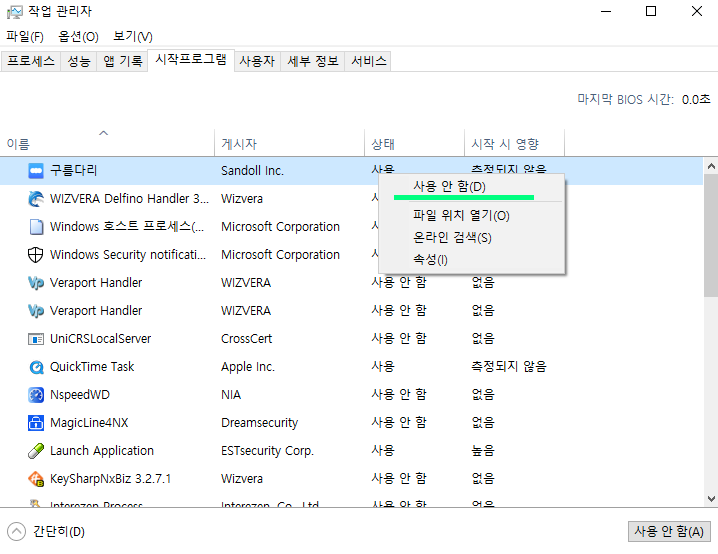Select the Launch Application row name

(x=102, y=451)
